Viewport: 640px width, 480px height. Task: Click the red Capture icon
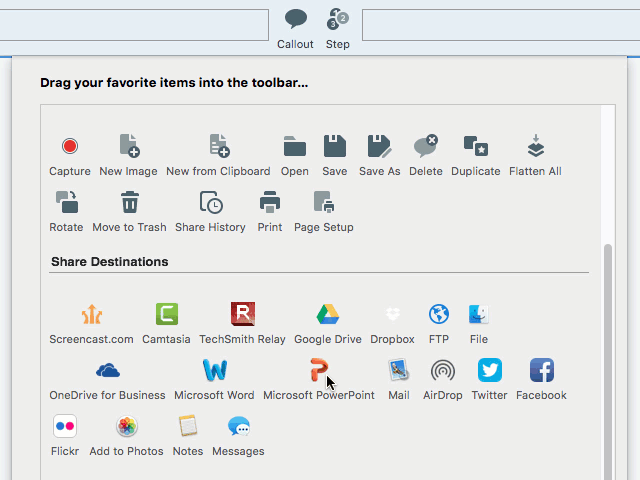(x=70, y=146)
